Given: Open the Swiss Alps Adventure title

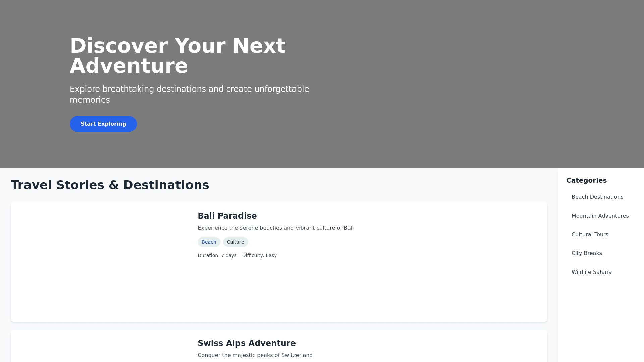Looking at the screenshot, I should tap(247, 343).
